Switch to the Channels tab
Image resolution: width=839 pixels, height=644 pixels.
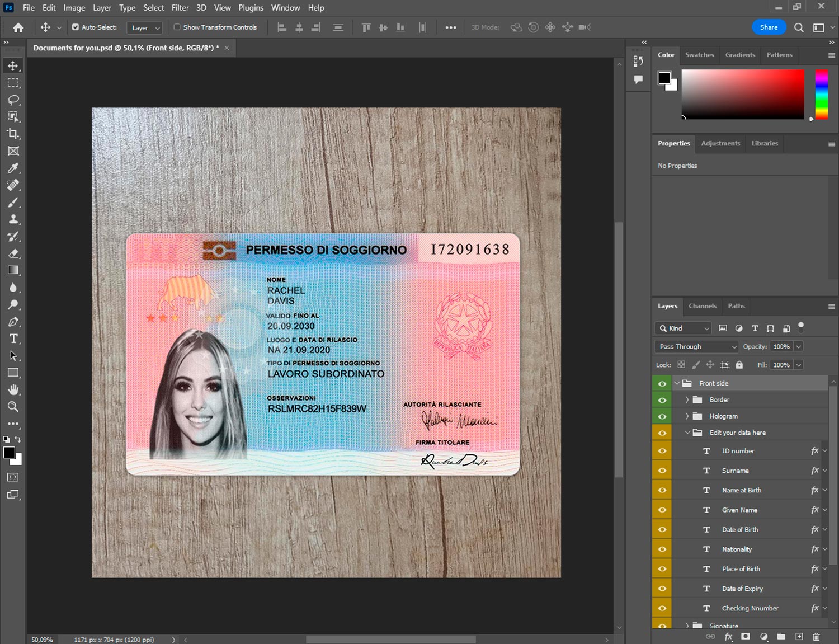click(702, 306)
